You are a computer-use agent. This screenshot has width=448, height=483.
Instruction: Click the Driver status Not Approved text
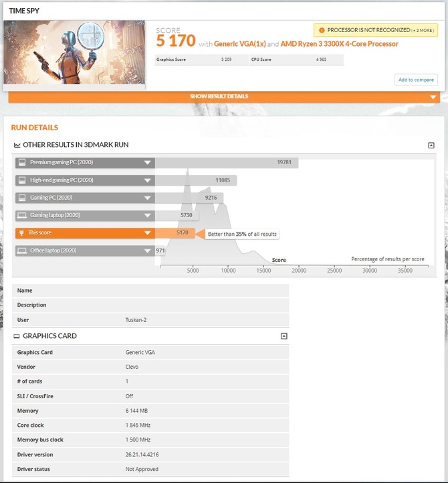click(142, 469)
